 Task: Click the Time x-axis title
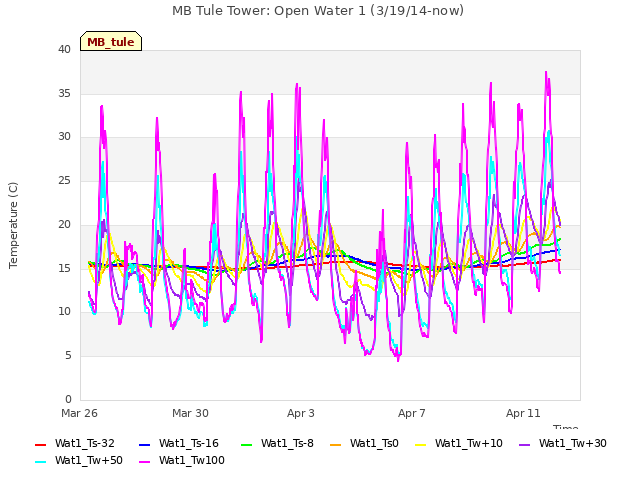[x=566, y=427]
